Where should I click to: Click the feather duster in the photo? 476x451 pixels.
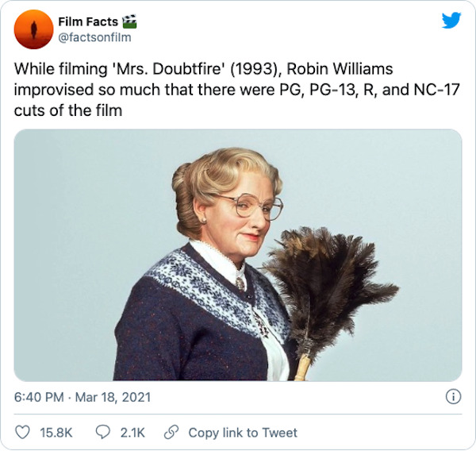(x=332, y=291)
